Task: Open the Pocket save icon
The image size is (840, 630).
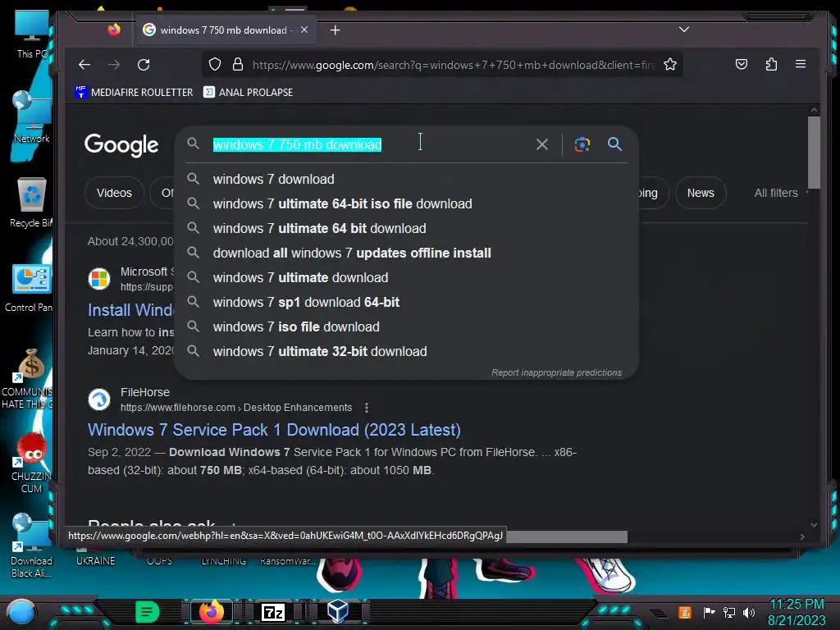Action: [742, 64]
